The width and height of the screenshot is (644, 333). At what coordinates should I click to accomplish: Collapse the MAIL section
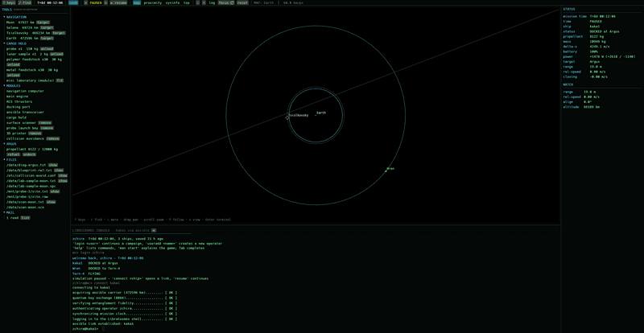10,212
